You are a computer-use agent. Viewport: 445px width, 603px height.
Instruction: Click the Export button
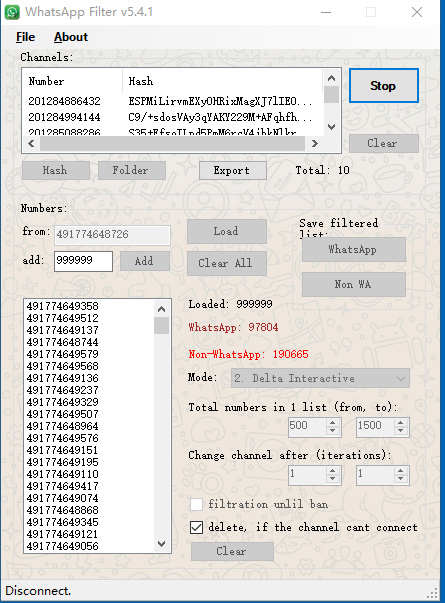pyautogui.click(x=233, y=170)
